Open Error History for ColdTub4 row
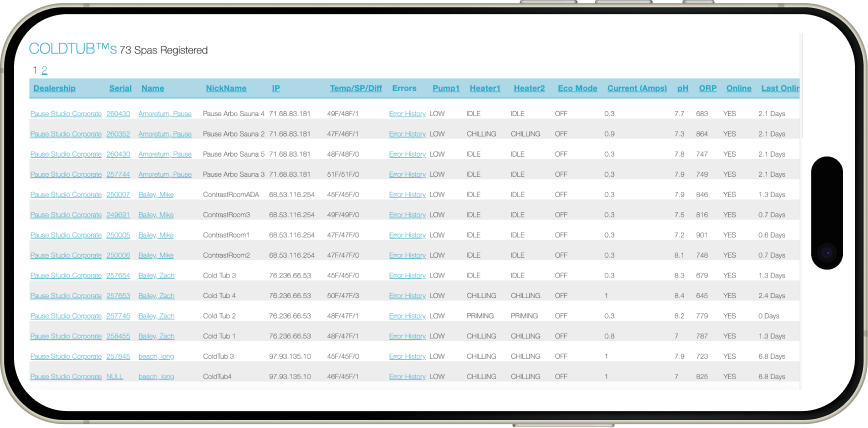Viewport: 868px width, 428px height. pyautogui.click(x=407, y=377)
